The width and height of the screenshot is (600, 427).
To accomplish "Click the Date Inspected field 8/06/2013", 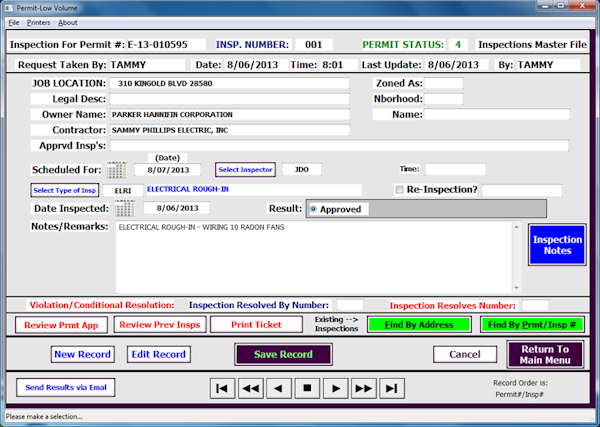I will click(177, 208).
